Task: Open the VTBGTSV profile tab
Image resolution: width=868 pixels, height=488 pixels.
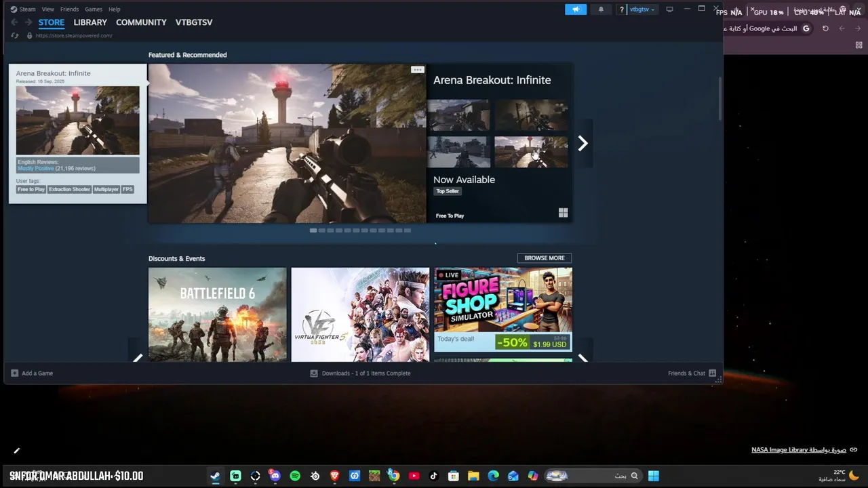Action: [194, 22]
